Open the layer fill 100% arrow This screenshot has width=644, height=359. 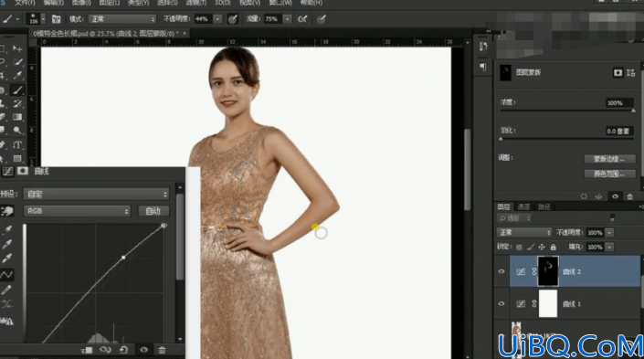tap(609, 247)
